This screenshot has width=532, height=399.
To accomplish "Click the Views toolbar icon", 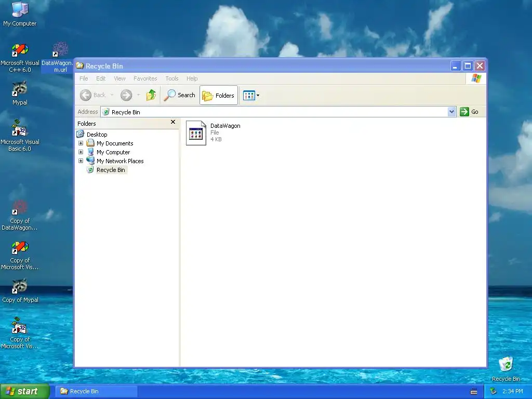I will pos(249,96).
